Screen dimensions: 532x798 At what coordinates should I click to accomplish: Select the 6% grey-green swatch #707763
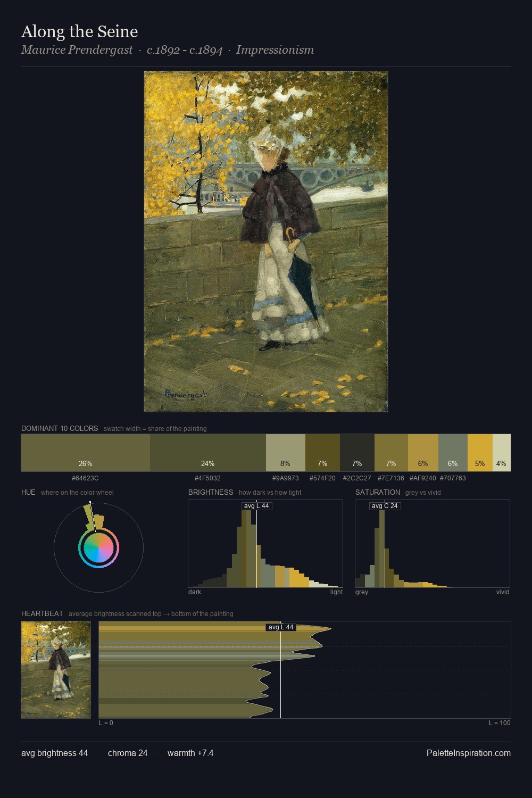click(453, 453)
